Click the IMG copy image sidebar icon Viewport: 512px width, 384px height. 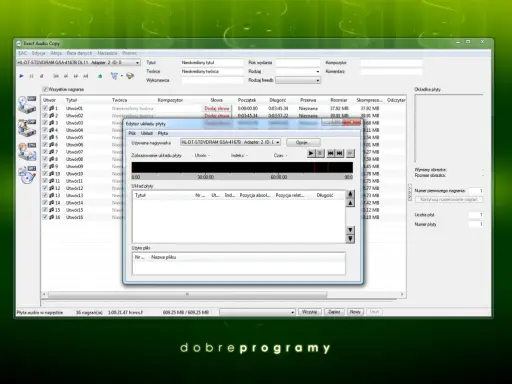tap(27, 151)
